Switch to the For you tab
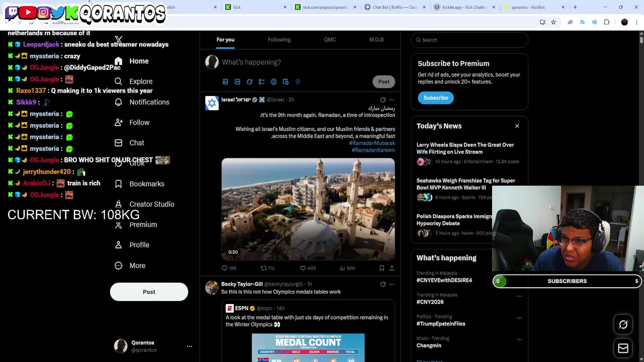 225,40
